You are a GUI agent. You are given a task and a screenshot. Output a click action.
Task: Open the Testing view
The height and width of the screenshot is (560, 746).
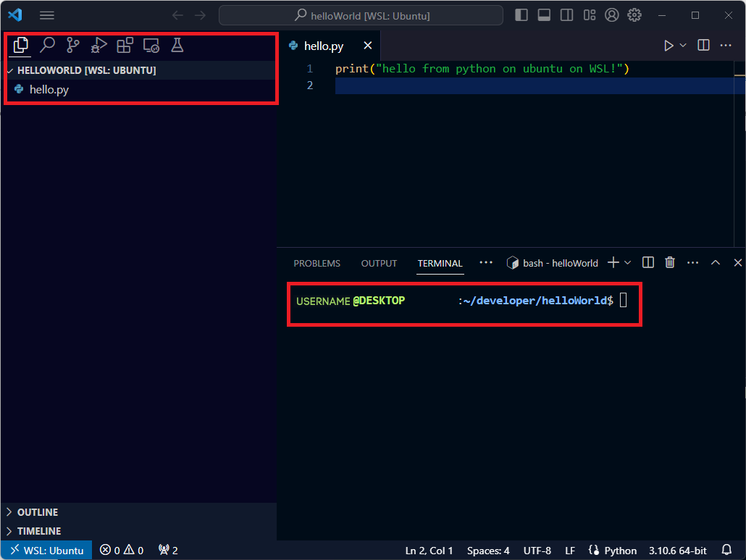click(176, 46)
